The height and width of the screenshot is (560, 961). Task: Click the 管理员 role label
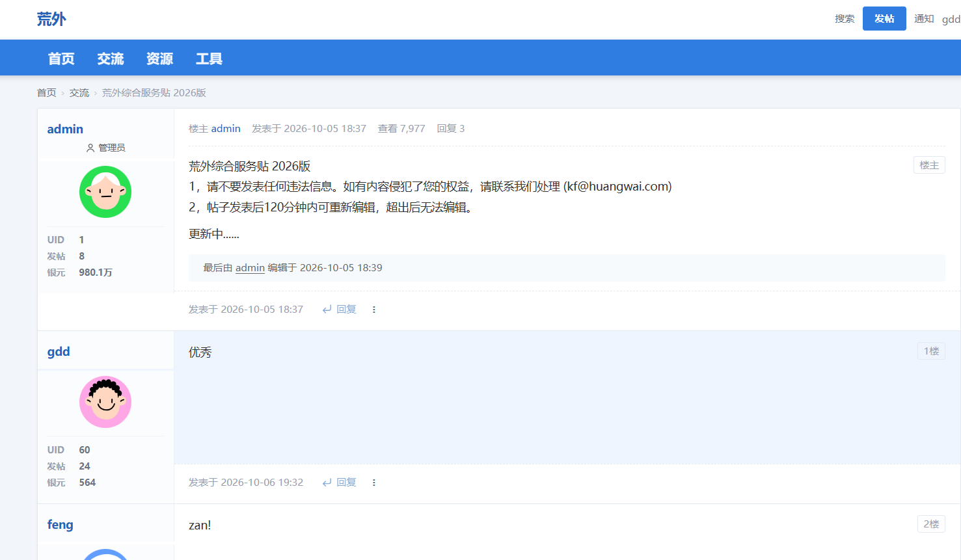(105, 148)
